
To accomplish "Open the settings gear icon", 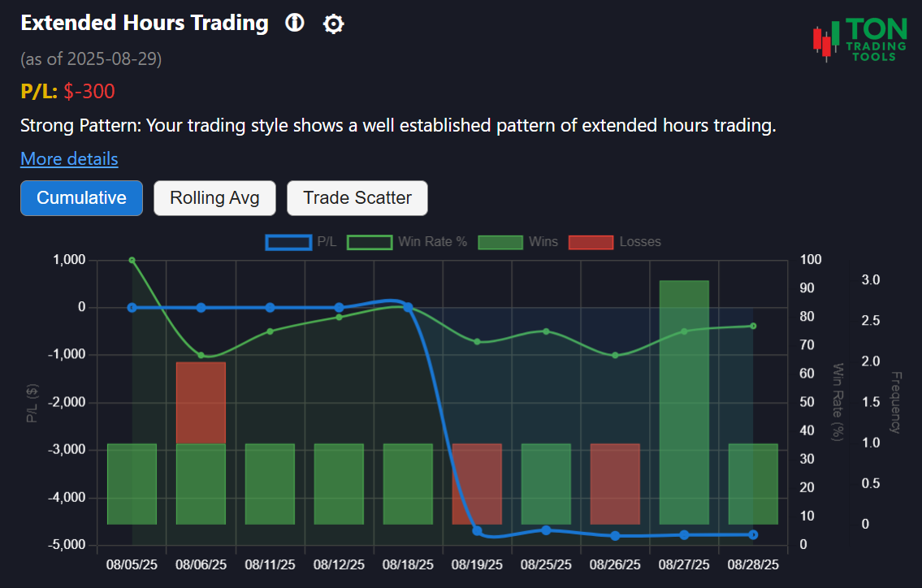I will (333, 24).
